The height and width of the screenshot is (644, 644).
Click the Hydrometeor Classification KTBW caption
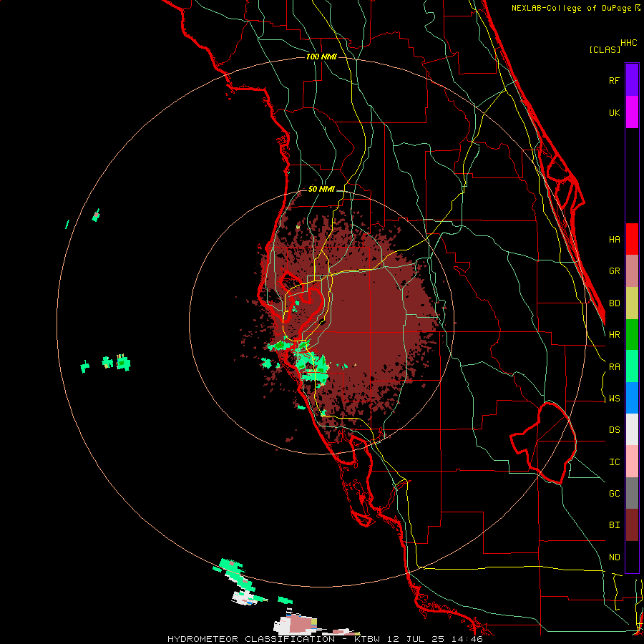click(x=325, y=639)
